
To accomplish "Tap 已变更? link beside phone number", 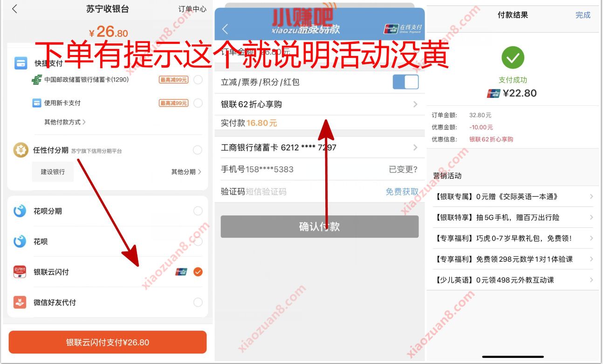I will pos(403,169).
